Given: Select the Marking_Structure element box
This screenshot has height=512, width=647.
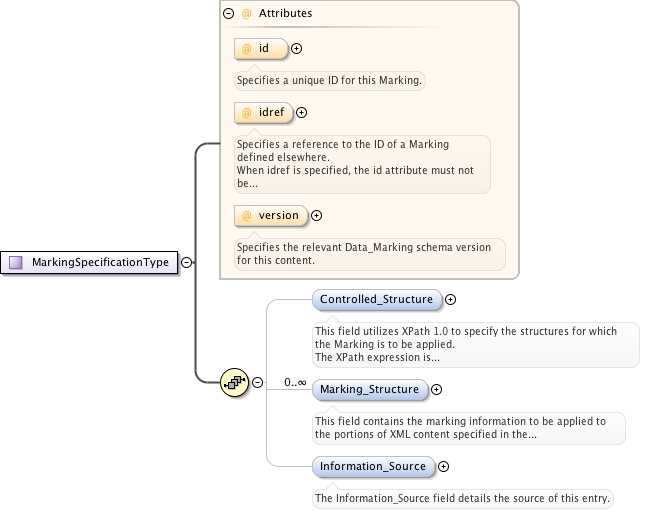Looking at the screenshot, I should 369,389.
